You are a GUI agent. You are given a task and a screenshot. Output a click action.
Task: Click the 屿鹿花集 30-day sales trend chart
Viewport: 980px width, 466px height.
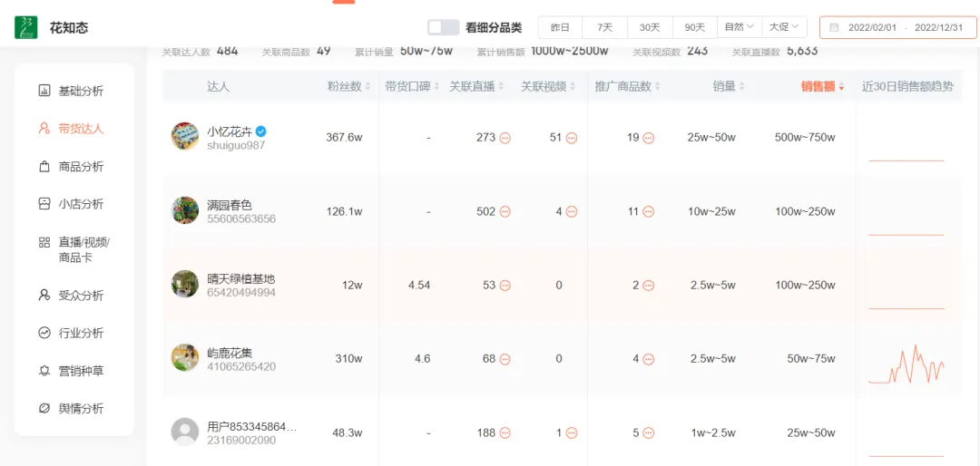(x=906, y=364)
